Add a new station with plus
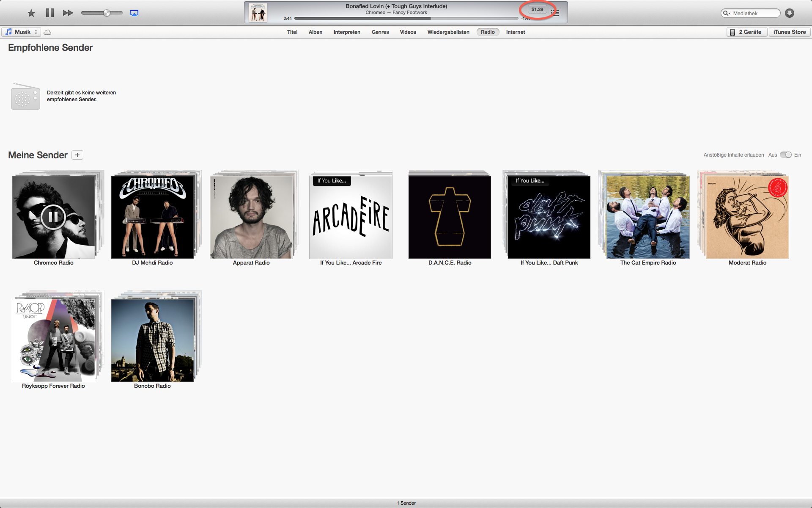 point(77,155)
